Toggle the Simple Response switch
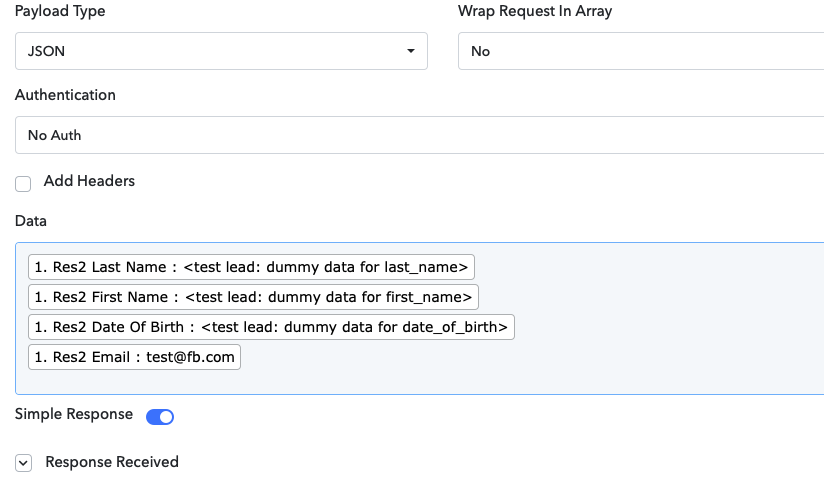 click(160, 416)
